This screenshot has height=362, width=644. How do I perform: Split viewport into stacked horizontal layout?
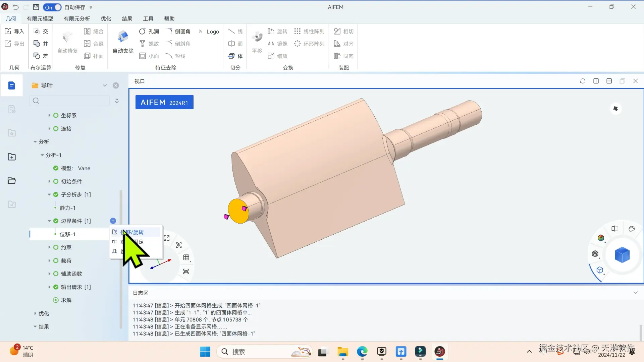609,81
